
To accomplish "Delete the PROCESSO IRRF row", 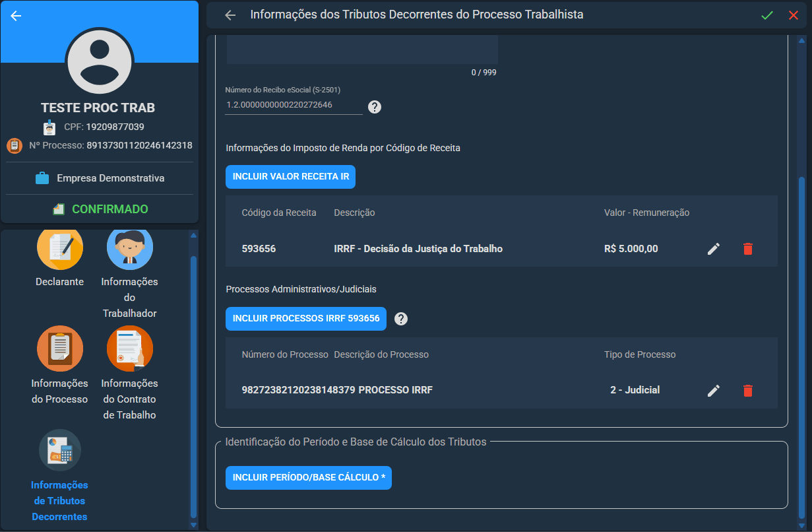I will pyautogui.click(x=747, y=391).
